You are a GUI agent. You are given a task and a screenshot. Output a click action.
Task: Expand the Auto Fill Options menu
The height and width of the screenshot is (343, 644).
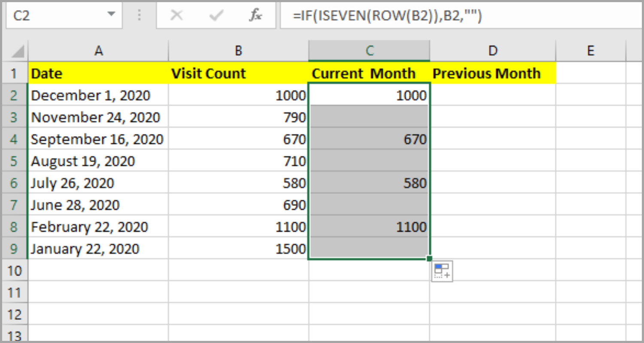point(442,271)
